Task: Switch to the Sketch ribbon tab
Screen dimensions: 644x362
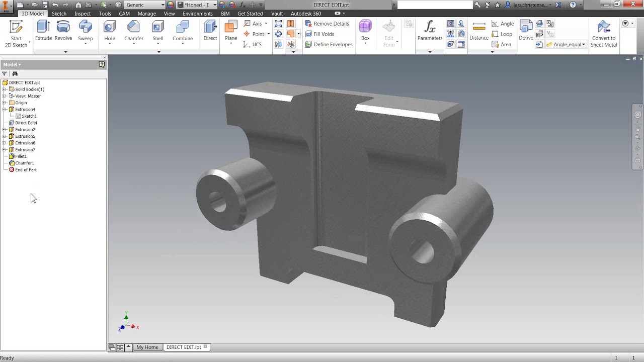Action: coord(59,14)
